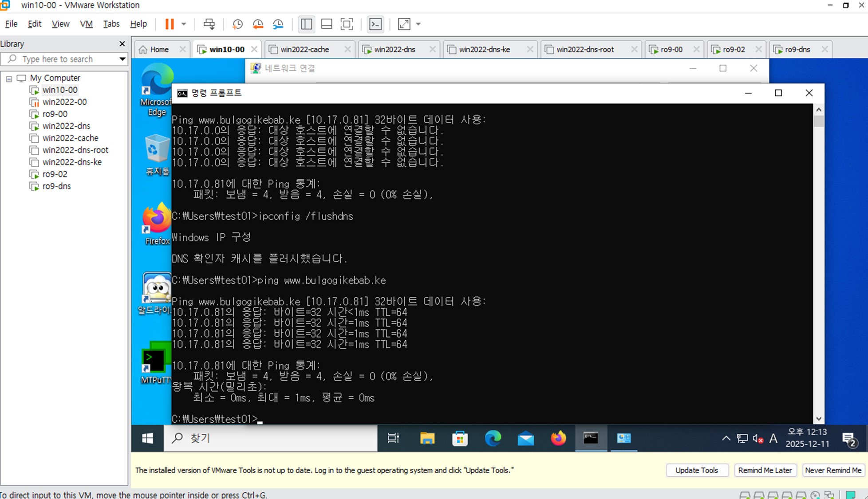The image size is (868, 499).
Task: Click Send Ctrl+Alt+Del toolbar icon
Action: 209,24
